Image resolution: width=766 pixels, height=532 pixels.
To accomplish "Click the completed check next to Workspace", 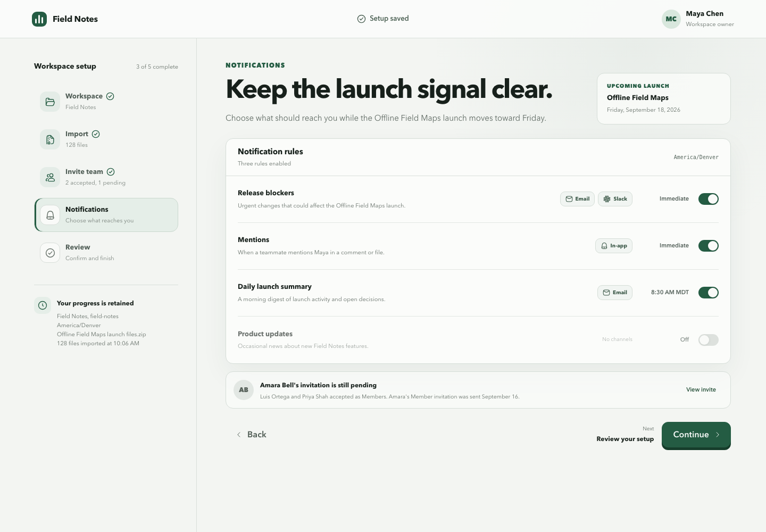I will tap(110, 96).
